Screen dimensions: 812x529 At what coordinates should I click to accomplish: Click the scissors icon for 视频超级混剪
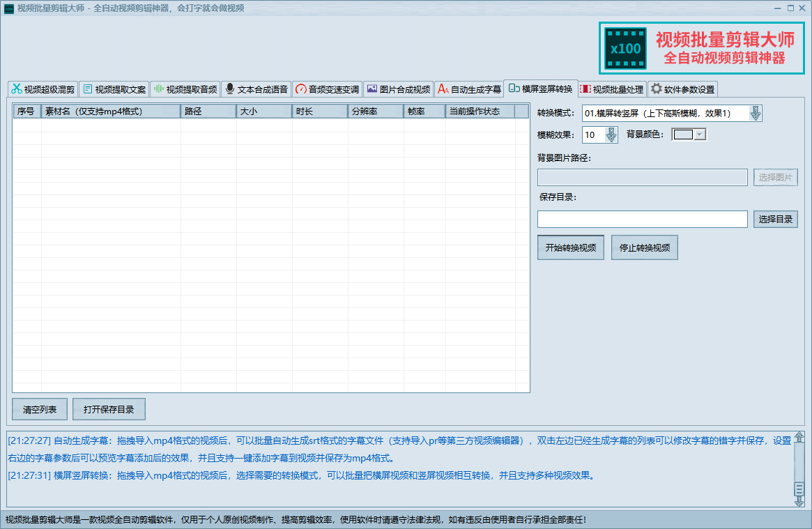point(16,89)
